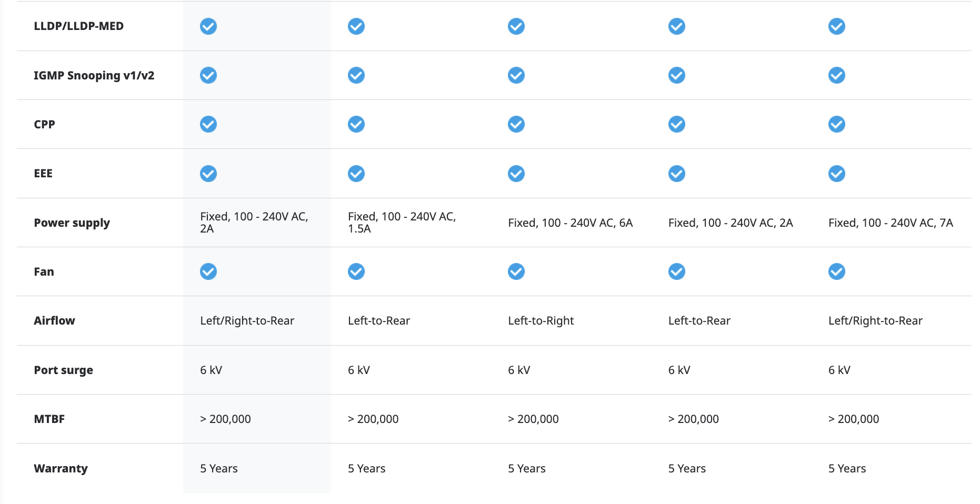The image size is (980, 504).
Task: Click the CPP checkmark in highlighted first column
Action: 208,124
